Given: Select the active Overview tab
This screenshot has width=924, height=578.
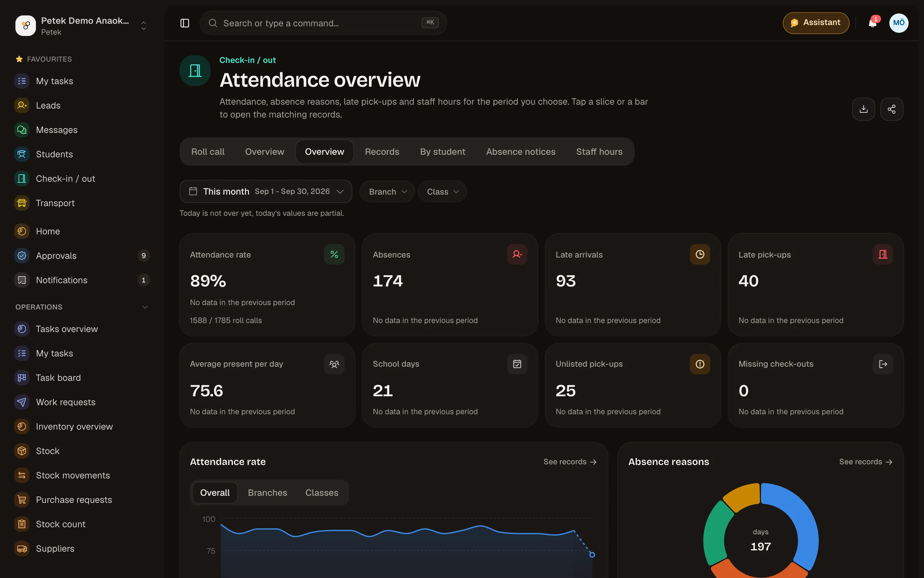Looking at the screenshot, I should tap(325, 152).
